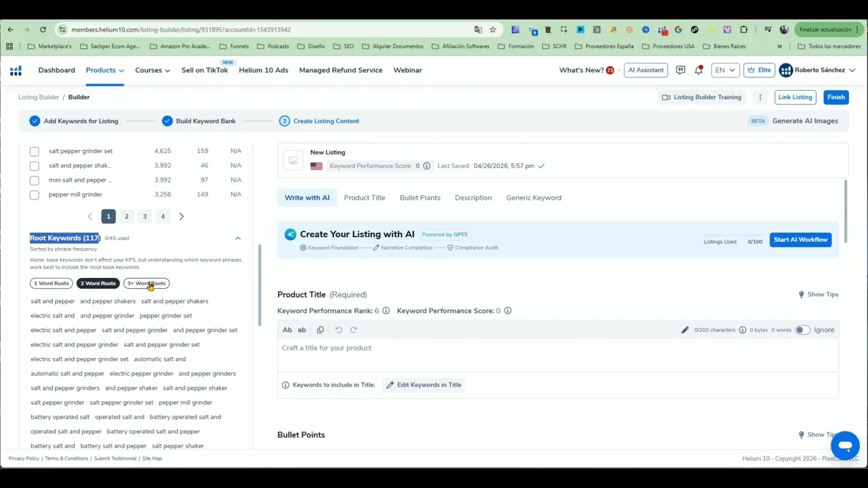Bookmark this page with the star icon
The image size is (868, 488).
point(493,30)
